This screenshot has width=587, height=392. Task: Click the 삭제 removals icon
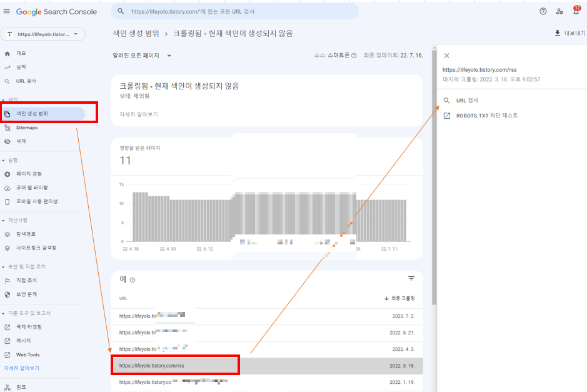(x=7, y=141)
